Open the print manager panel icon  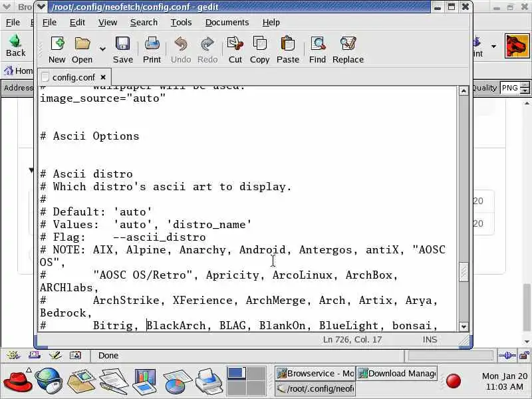(209, 381)
